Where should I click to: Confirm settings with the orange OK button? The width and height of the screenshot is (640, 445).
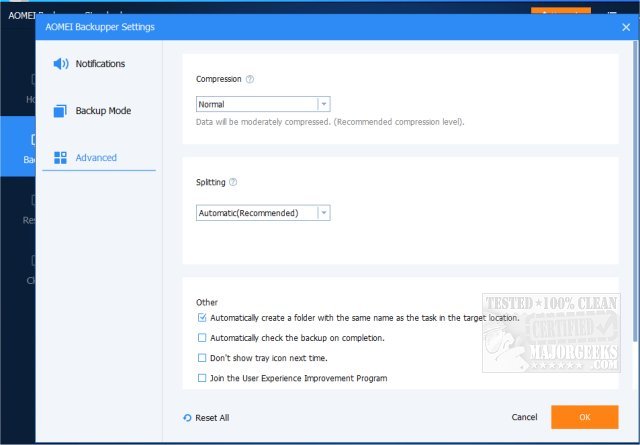pos(584,417)
